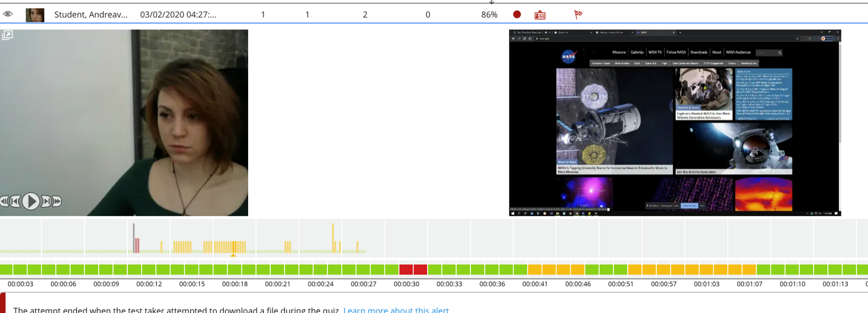
Task: Click the tall yellow spike near 00:00:24
Action: (333, 237)
